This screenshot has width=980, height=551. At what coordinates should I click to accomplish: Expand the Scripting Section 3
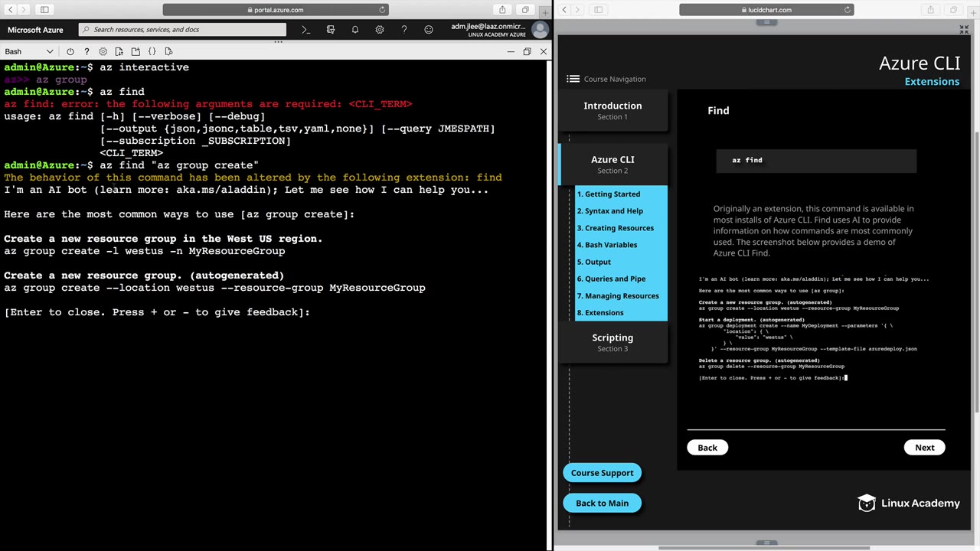point(612,342)
